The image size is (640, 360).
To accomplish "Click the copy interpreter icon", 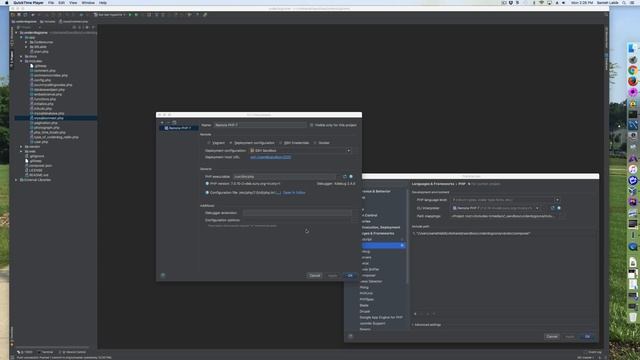I will [x=174, y=122].
